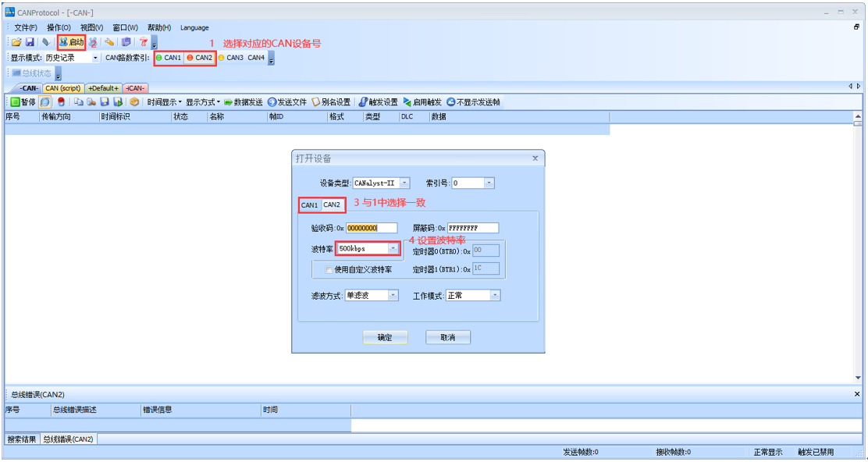Viewport: 868px width, 462px height.
Task: Open 数据发送 data send tool
Action: [x=244, y=102]
